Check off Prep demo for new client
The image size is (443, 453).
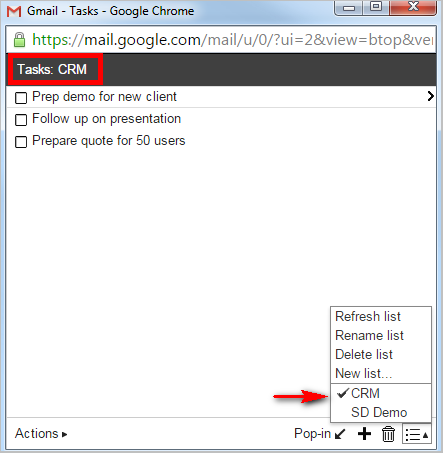pos(21,98)
